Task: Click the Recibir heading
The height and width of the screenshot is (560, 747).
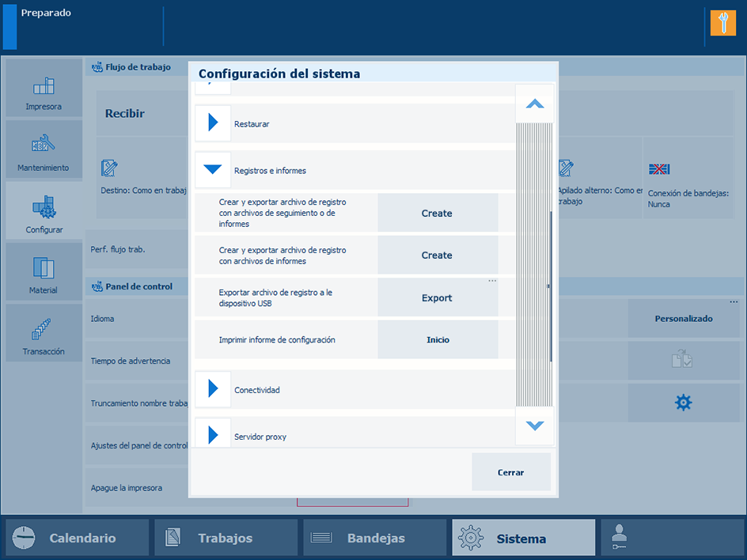Action: 125,113
